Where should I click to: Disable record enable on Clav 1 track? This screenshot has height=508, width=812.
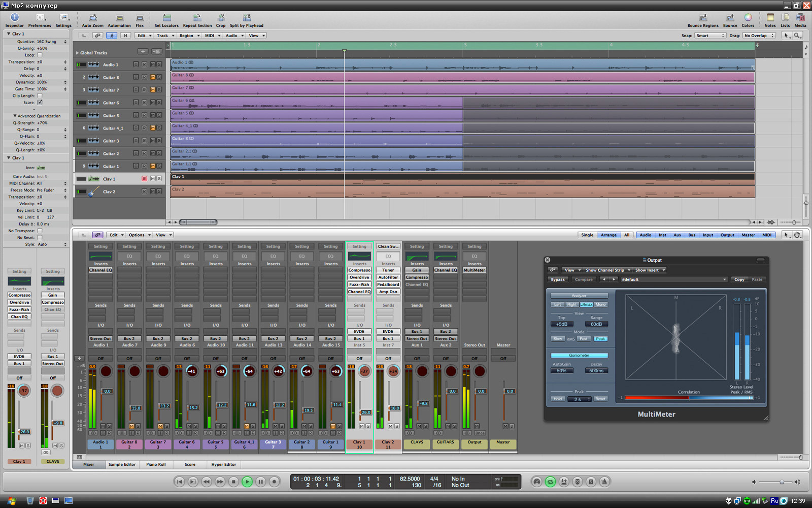tap(144, 179)
